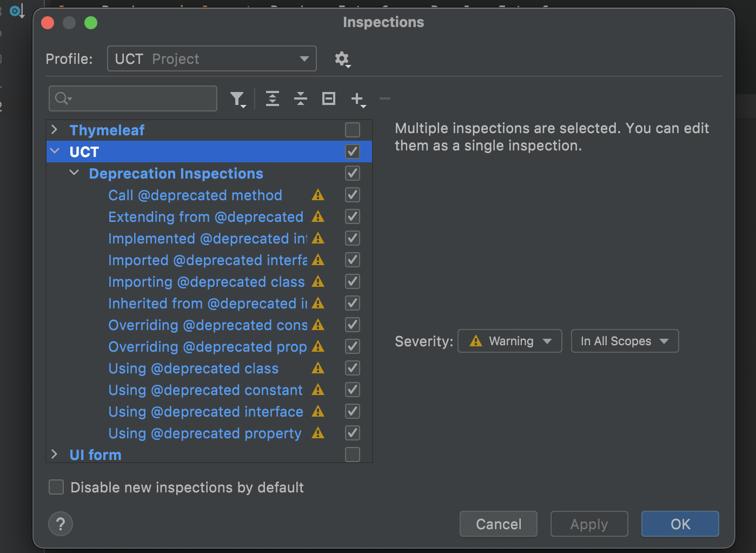This screenshot has width=756, height=553.
Task: Click warning icon beside Using @deprecated constant
Action: (x=318, y=390)
